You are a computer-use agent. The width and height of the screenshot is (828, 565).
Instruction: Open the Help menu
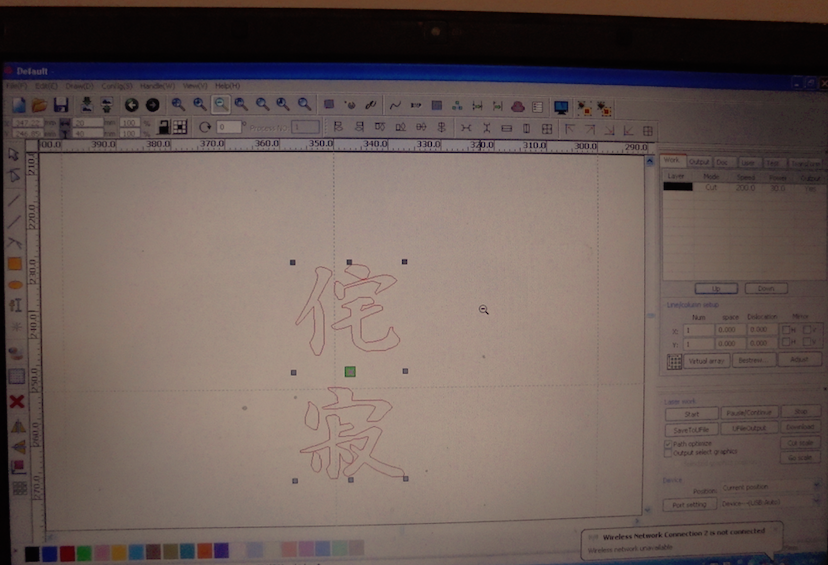coord(228,86)
